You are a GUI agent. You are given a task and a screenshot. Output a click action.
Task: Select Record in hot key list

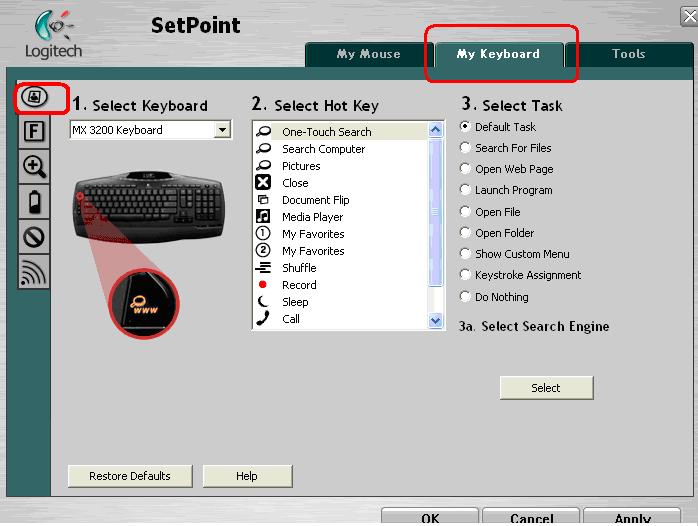click(x=341, y=284)
